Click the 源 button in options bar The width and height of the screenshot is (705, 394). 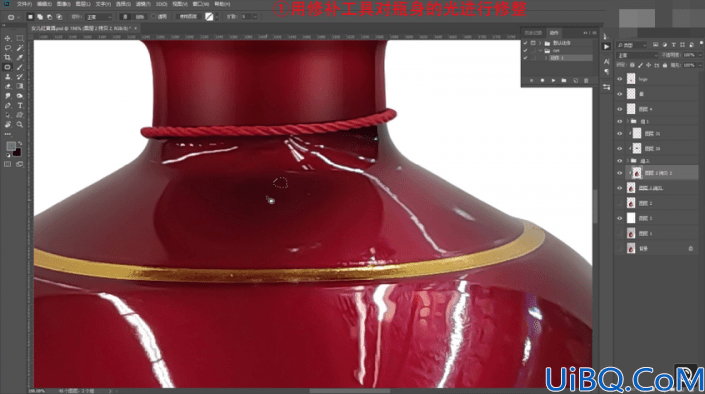pos(125,17)
